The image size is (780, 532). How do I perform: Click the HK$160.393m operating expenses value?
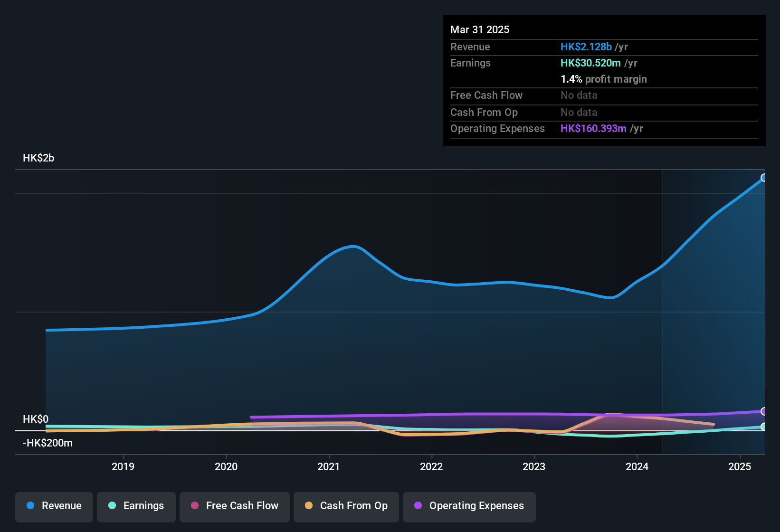[593, 129]
